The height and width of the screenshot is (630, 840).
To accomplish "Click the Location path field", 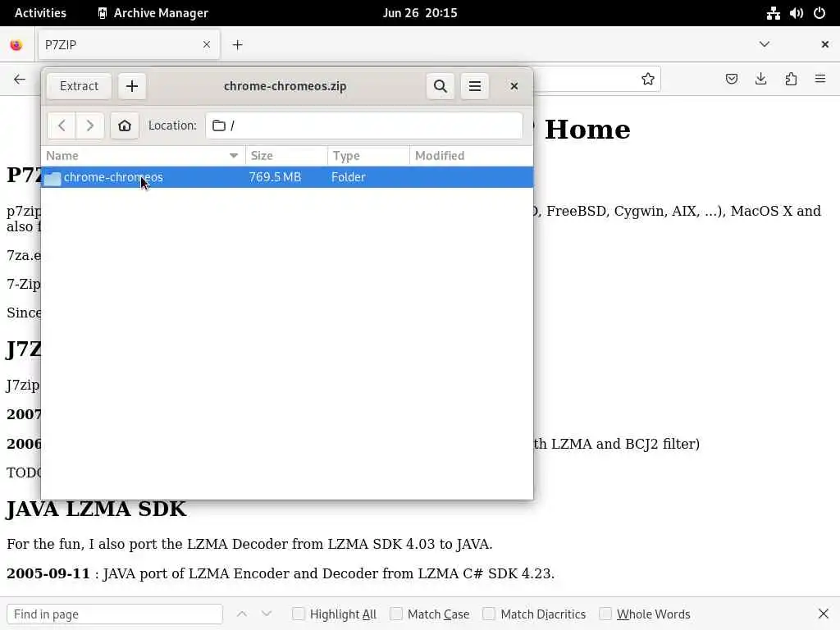I will click(x=364, y=126).
